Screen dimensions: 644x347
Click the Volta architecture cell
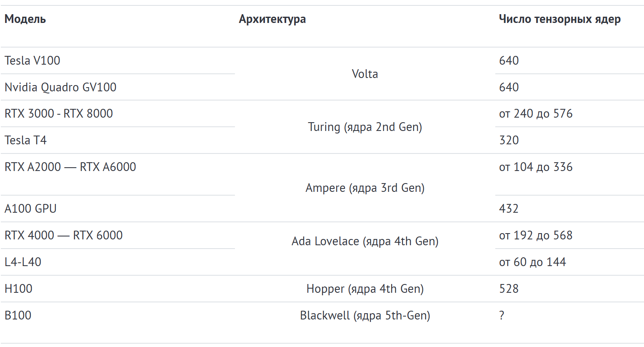365,74
